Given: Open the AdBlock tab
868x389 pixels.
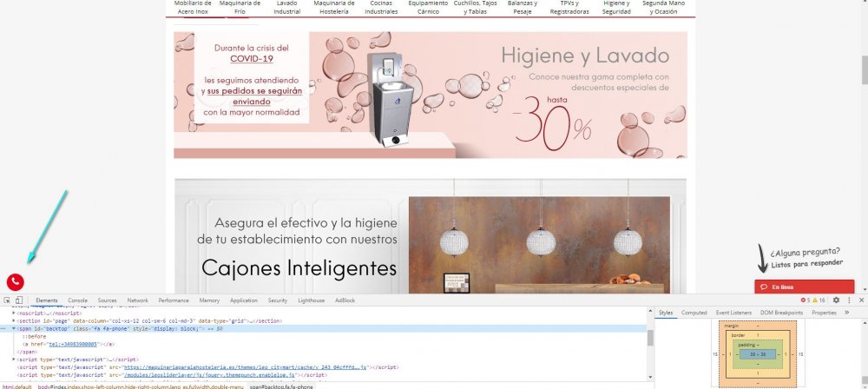Looking at the screenshot, I should click(345, 300).
